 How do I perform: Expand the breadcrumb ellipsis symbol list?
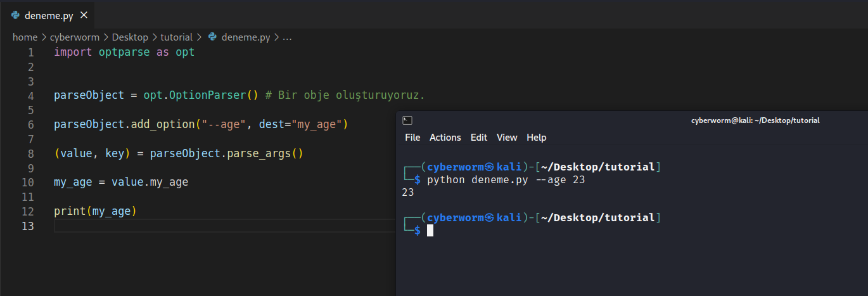coord(287,37)
